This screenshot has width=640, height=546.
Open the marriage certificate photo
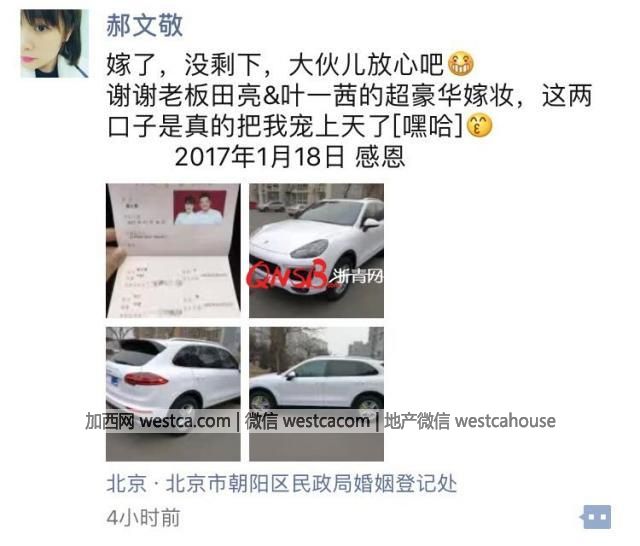point(173,251)
